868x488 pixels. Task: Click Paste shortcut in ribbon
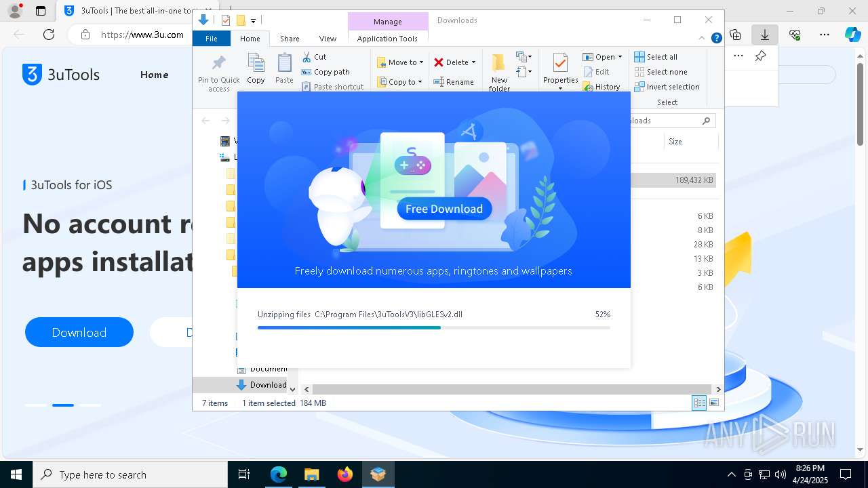coord(332,87)
